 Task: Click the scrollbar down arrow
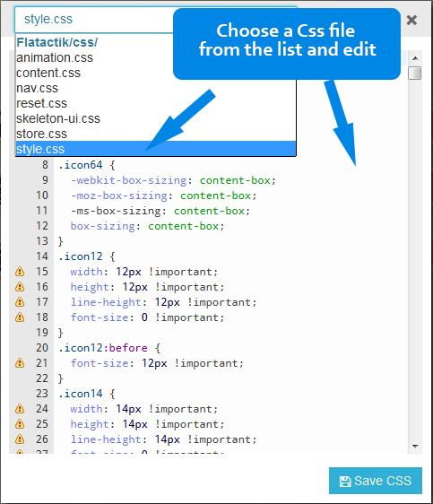[415, 447]
